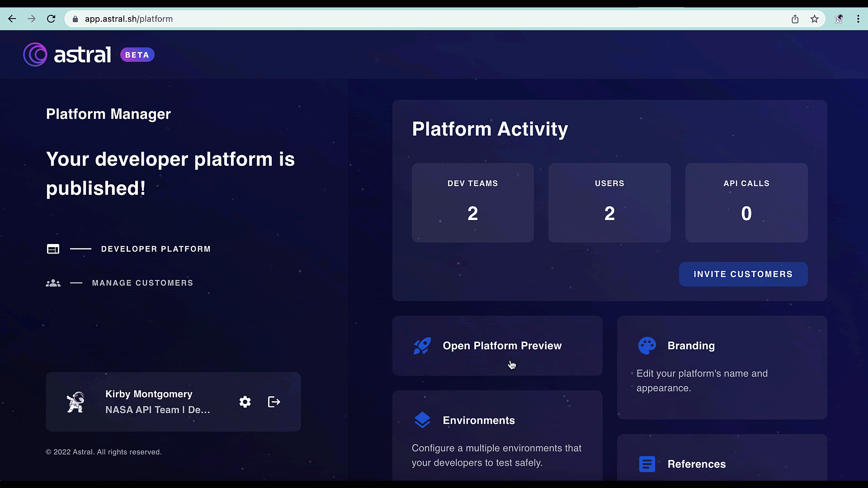Log out using the exit icon
The width and height of the screenshot is (868, 488).
pyautogui.click(x=274, y=402)
